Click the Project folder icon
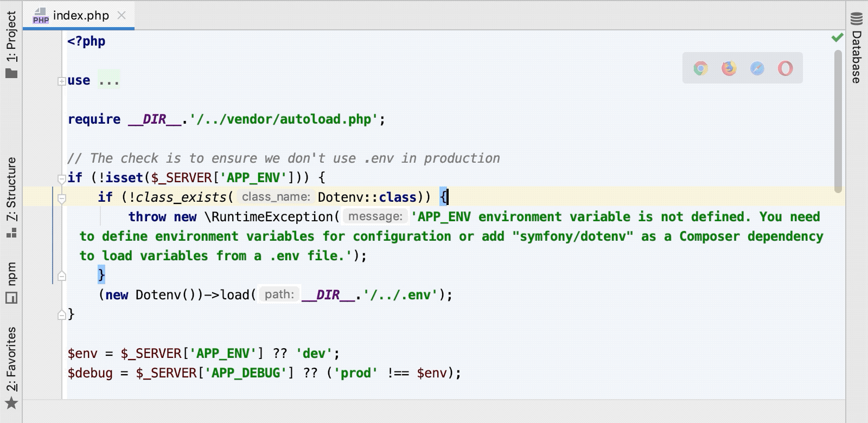 11,73
